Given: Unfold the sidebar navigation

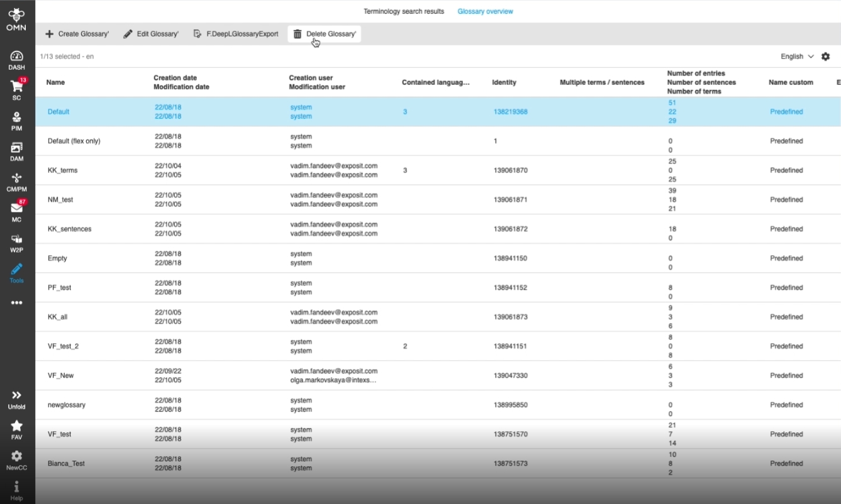Looking at the screenshot, I should pos(17,398).
